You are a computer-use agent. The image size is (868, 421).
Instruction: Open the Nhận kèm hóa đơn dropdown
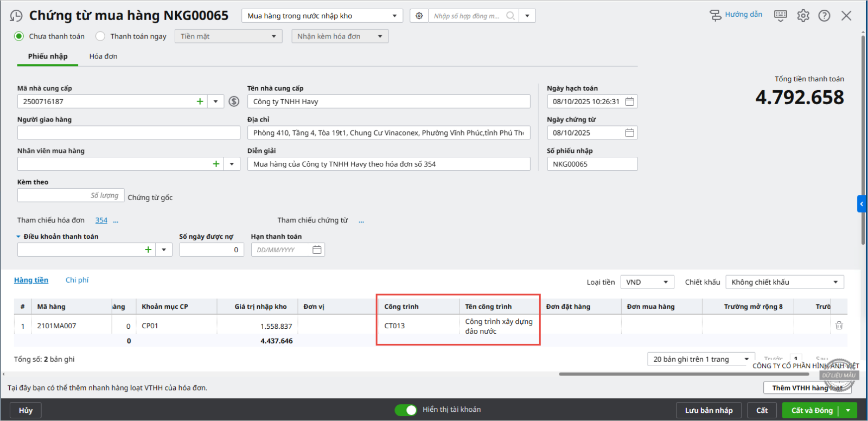point(340,36)
